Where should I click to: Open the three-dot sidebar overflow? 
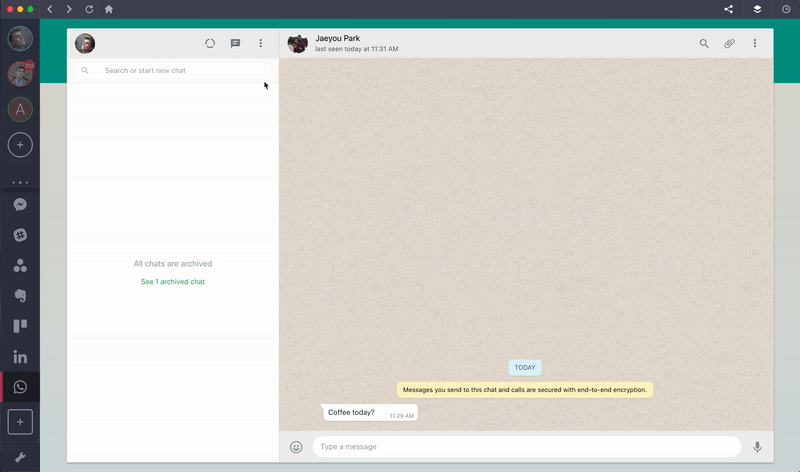click(20, 182)
